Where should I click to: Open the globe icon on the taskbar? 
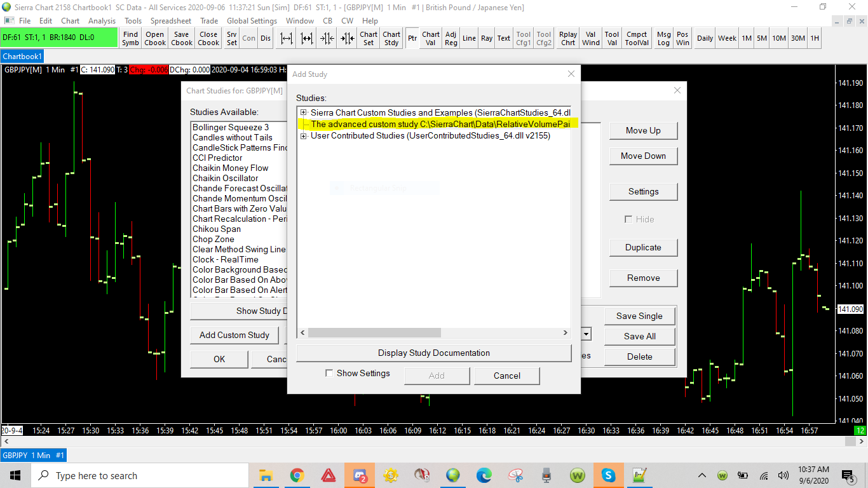(x=453, y=475)
